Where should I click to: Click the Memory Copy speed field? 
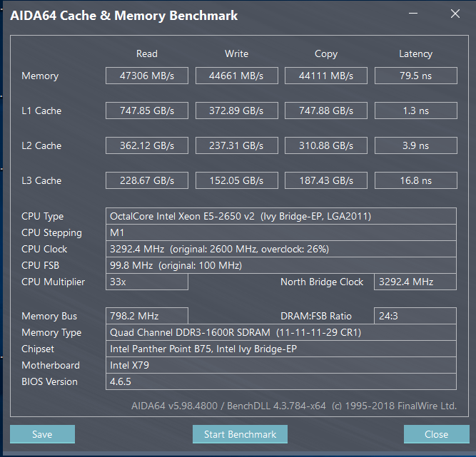point(326,76)
